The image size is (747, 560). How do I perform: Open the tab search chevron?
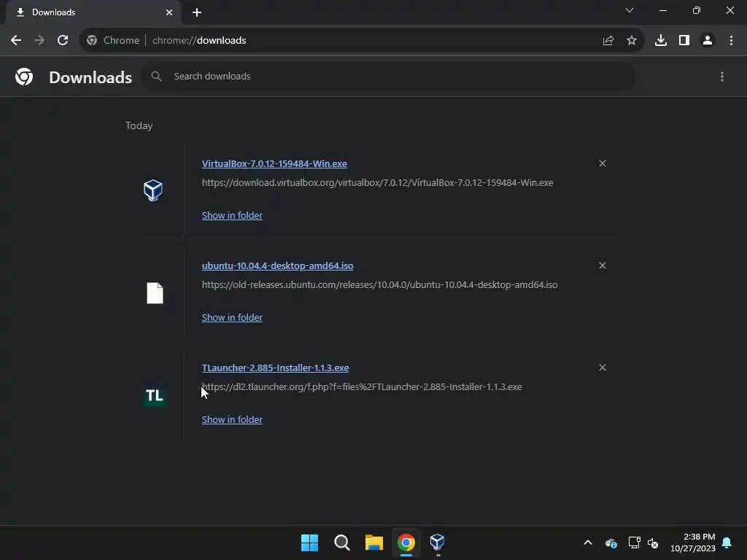coord(630,10)
